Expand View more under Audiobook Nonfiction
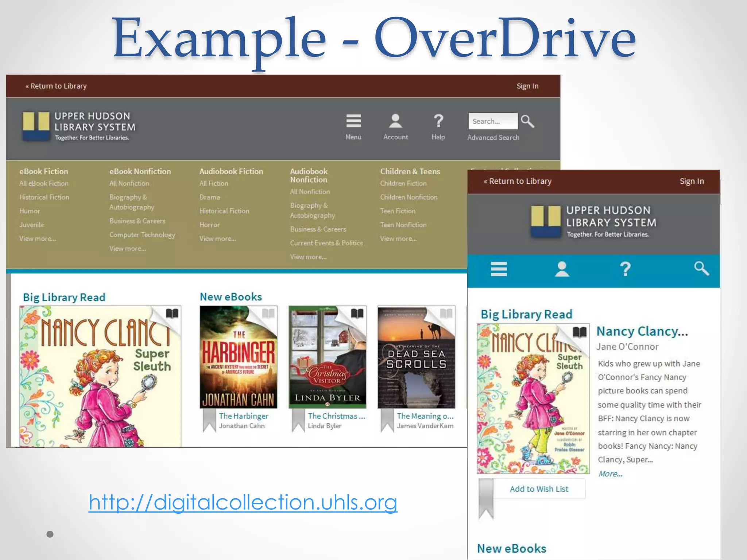The height and width of the screenshot is (560, 747). coord(308,257)
